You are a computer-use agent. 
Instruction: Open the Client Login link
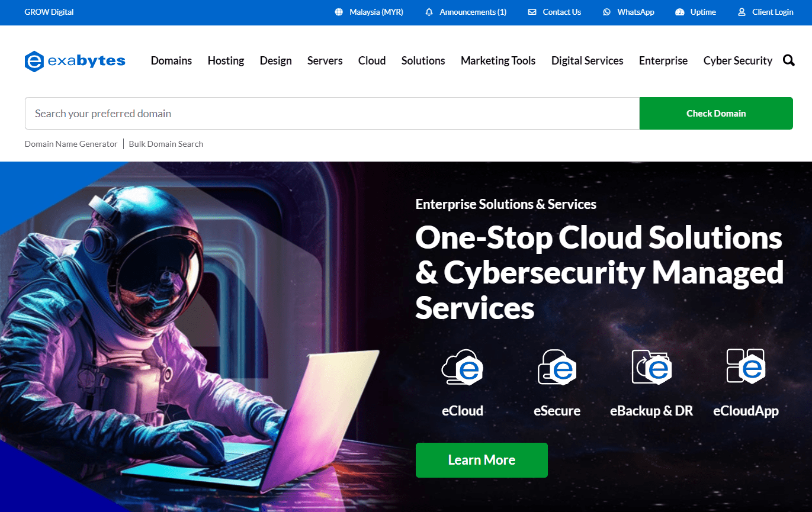click(773, 12)
